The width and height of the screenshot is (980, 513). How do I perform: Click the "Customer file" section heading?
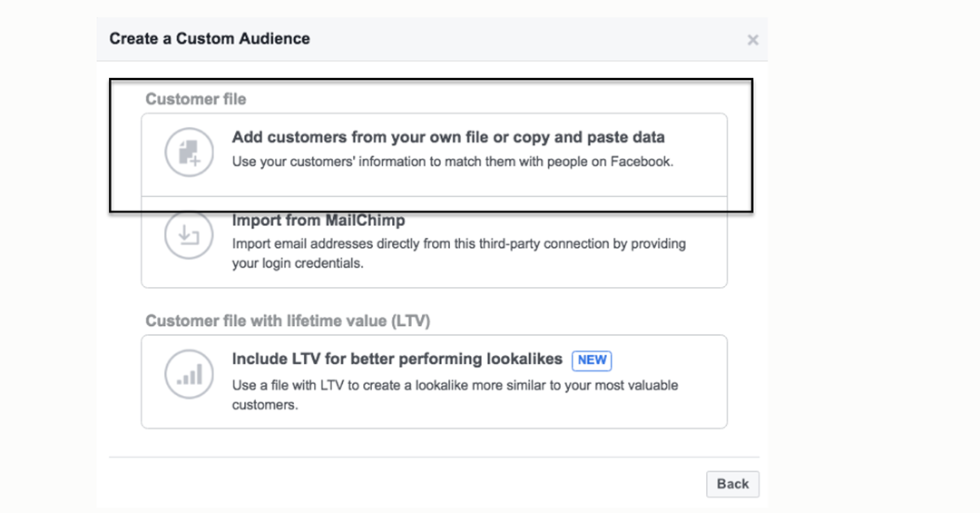click(x=196, y=99)
